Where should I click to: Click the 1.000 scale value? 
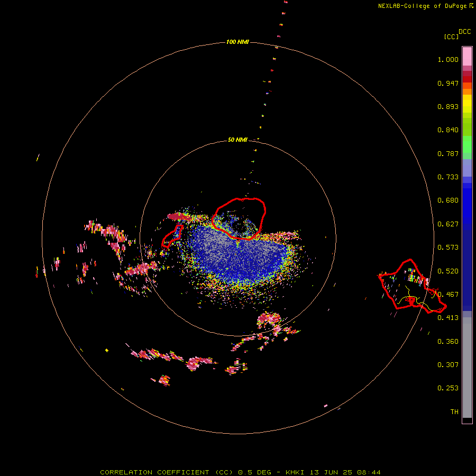coord(448,59)
